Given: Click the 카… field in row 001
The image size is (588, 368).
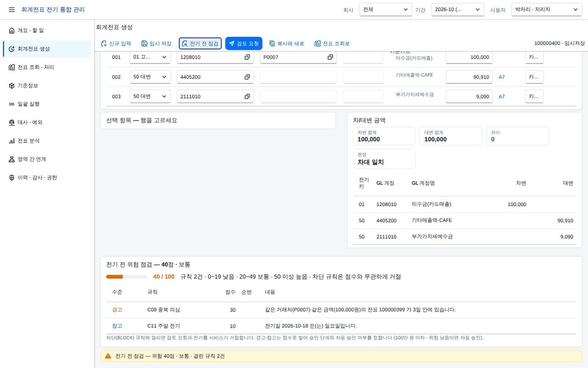Looking at the screenshot, I should [x=534, y=57].
